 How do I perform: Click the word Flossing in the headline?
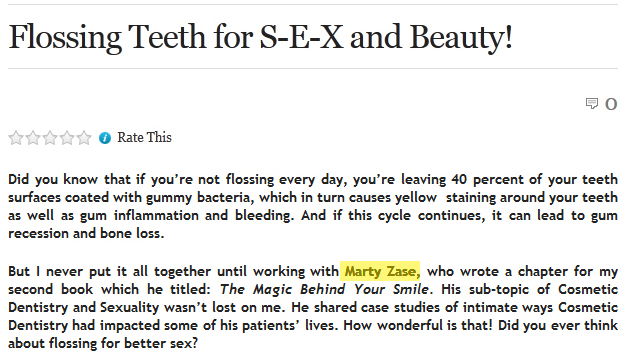point(65,37)
